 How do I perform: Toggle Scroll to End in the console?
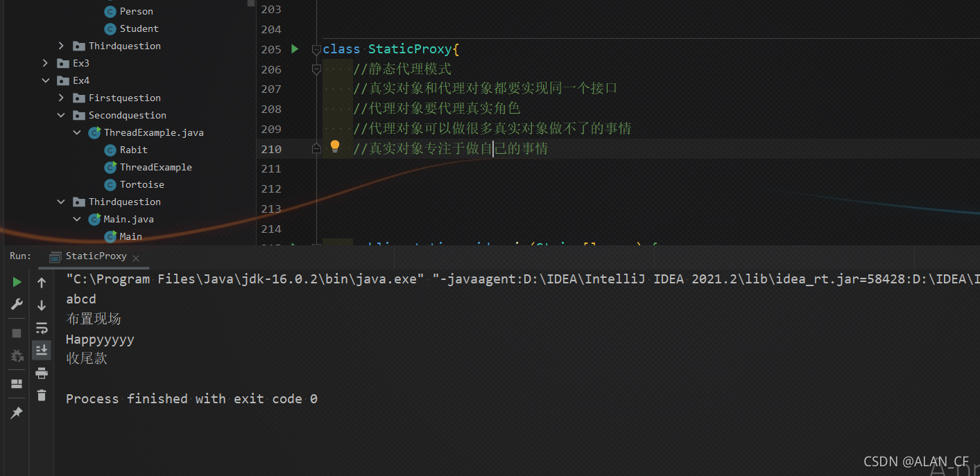pos(42,350)
